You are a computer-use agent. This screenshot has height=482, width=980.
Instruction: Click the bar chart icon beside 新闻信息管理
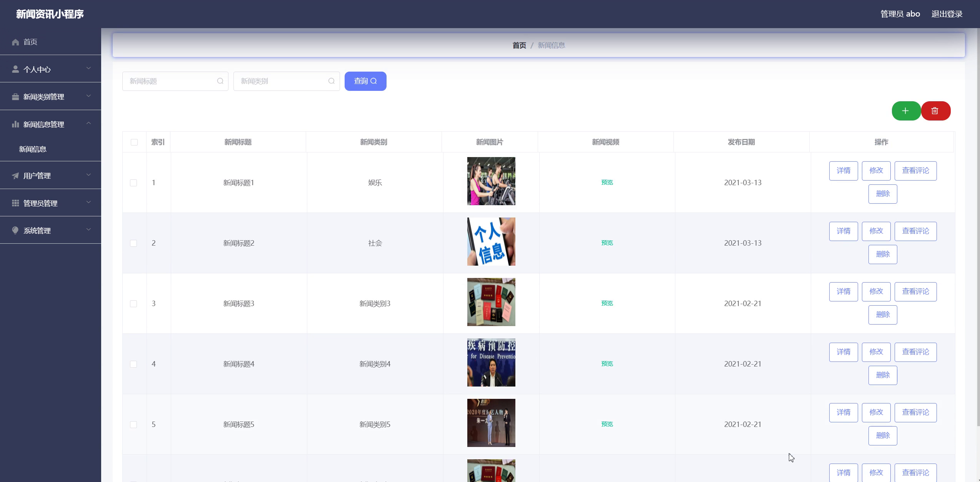point(15,124)
